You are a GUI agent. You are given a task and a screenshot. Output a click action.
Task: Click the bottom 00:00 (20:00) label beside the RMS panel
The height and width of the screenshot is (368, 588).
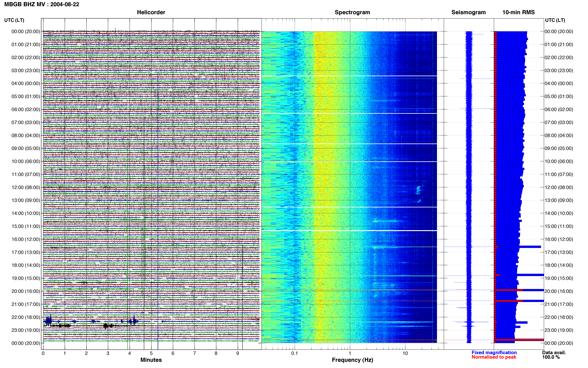(559, 343)
